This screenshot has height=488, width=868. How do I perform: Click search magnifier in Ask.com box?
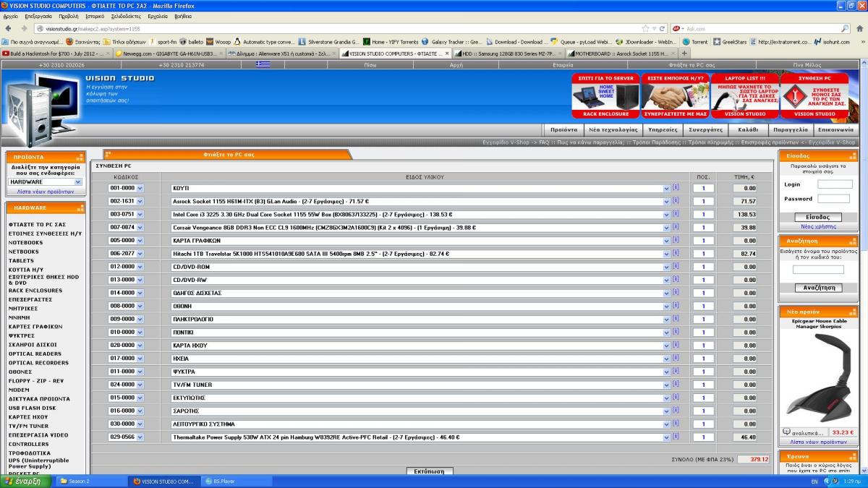pos(845,28)
